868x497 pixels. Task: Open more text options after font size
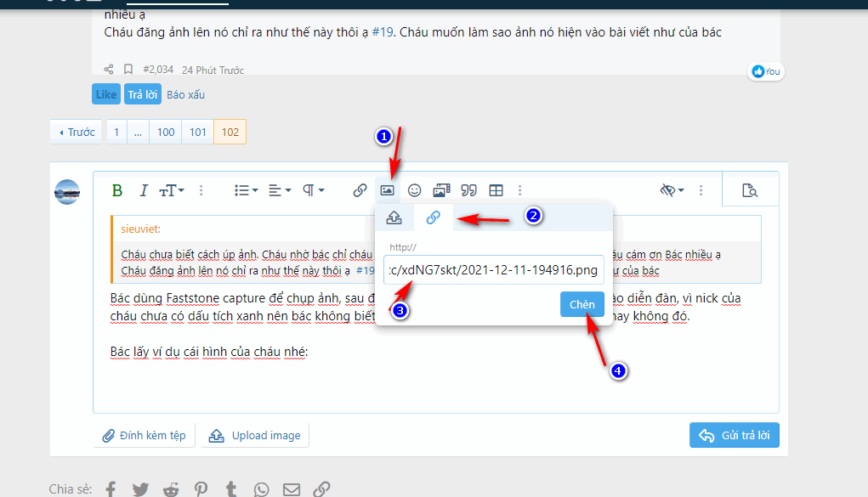201,190
